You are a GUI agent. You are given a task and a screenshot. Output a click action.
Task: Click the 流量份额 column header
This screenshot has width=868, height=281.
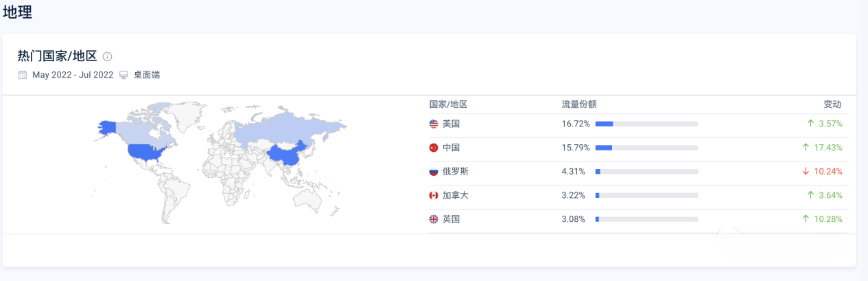(x=579, y=104)
